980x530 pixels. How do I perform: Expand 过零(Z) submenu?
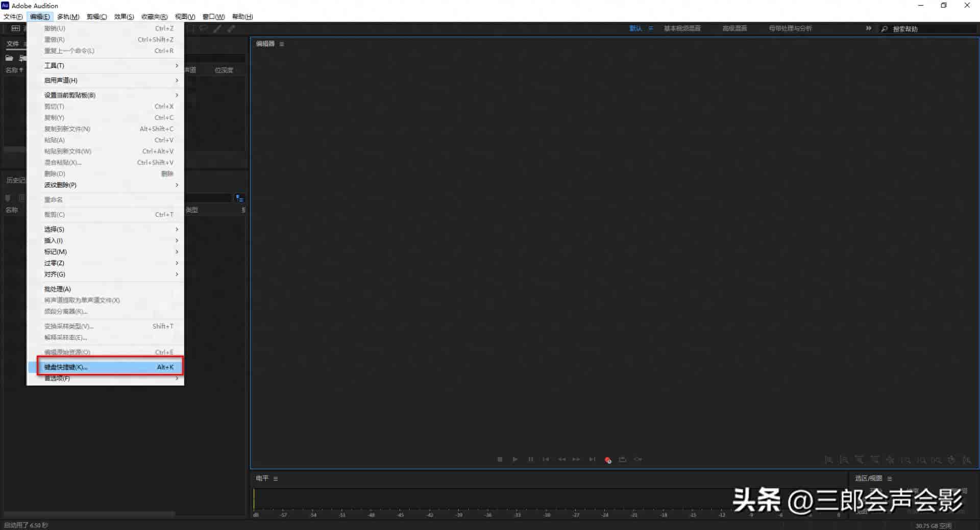(x=106, y=263)
